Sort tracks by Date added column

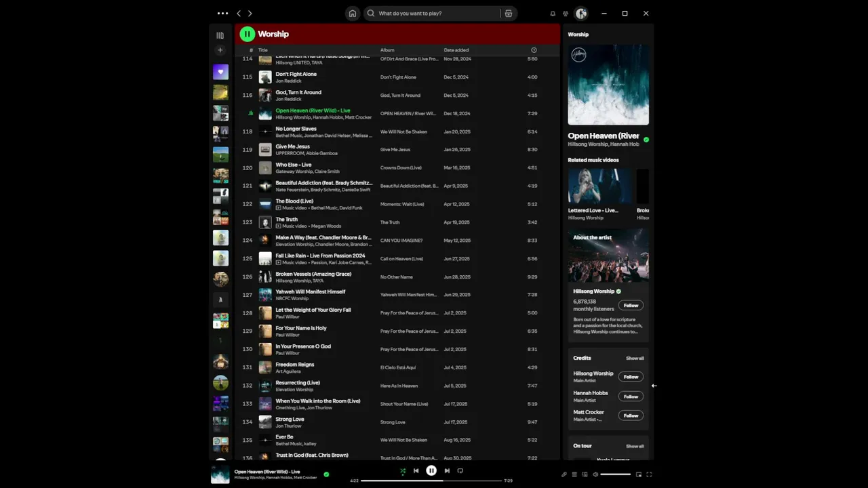[456, 50]
